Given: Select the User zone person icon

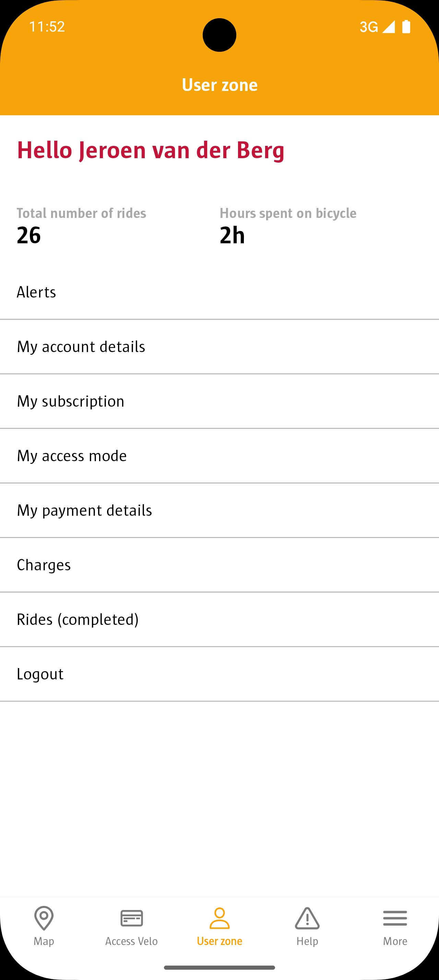Looking at the screenshot, I should 219,918.
